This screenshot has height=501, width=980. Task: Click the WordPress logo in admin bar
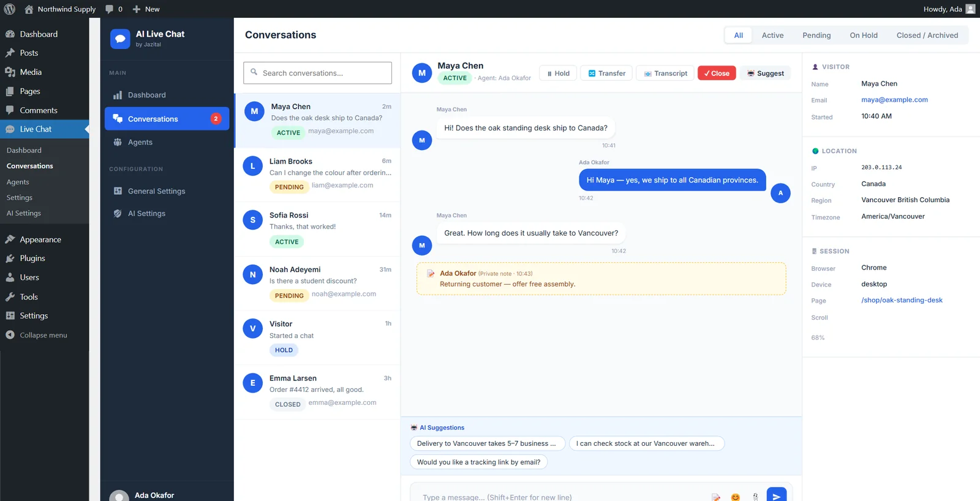tap(10, 9)
